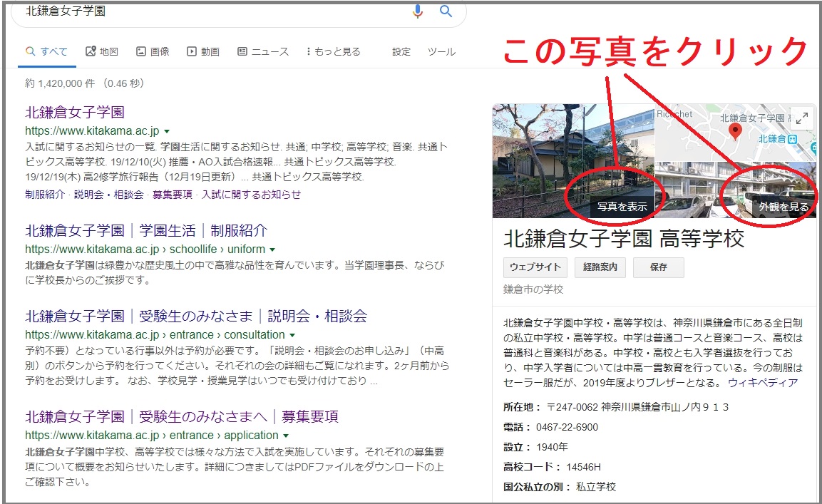Image resolution: width=822 pixels, height=504 pixels.
Task: Open the 北鎌倉女子学園 main result title
Action: [x=75, y=112]
